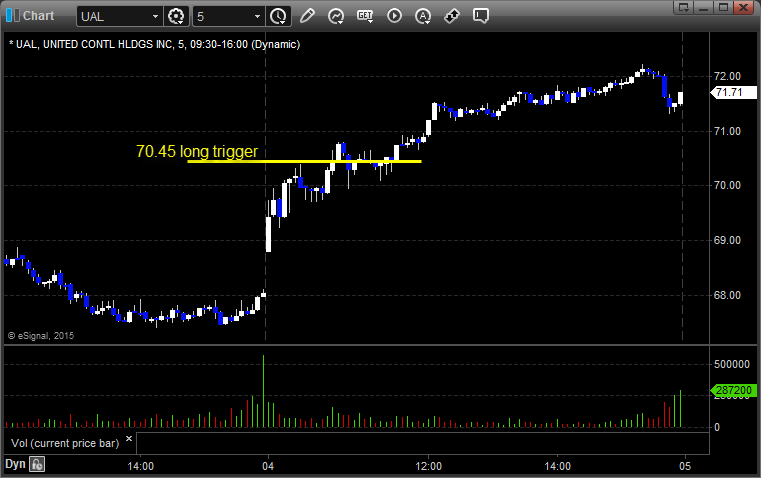Click the 05 date axis label
This screenshot has height=478, width=761.
click(685, 466)
